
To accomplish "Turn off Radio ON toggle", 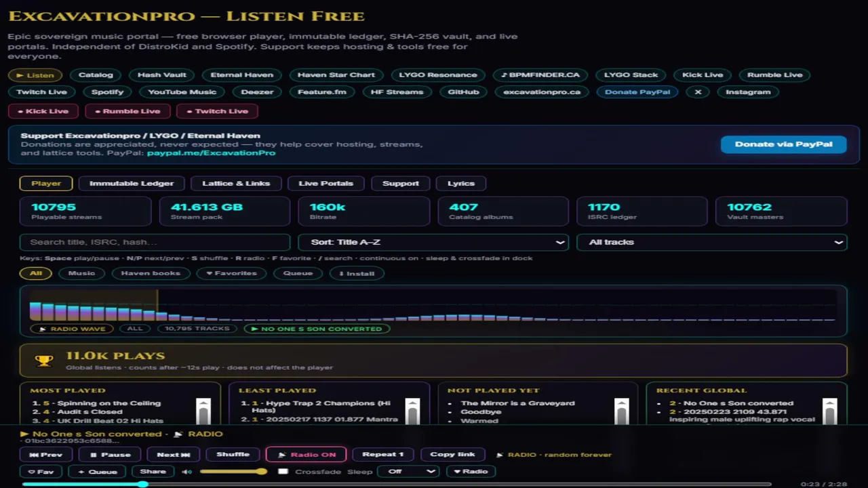I will click(x=306, y=455).
